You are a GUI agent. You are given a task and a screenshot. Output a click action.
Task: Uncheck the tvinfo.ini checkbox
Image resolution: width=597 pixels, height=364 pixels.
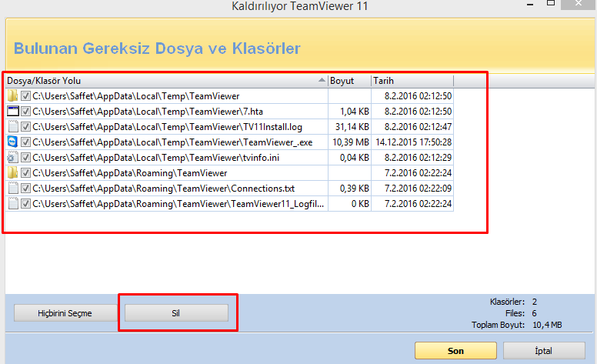[25, 157]
